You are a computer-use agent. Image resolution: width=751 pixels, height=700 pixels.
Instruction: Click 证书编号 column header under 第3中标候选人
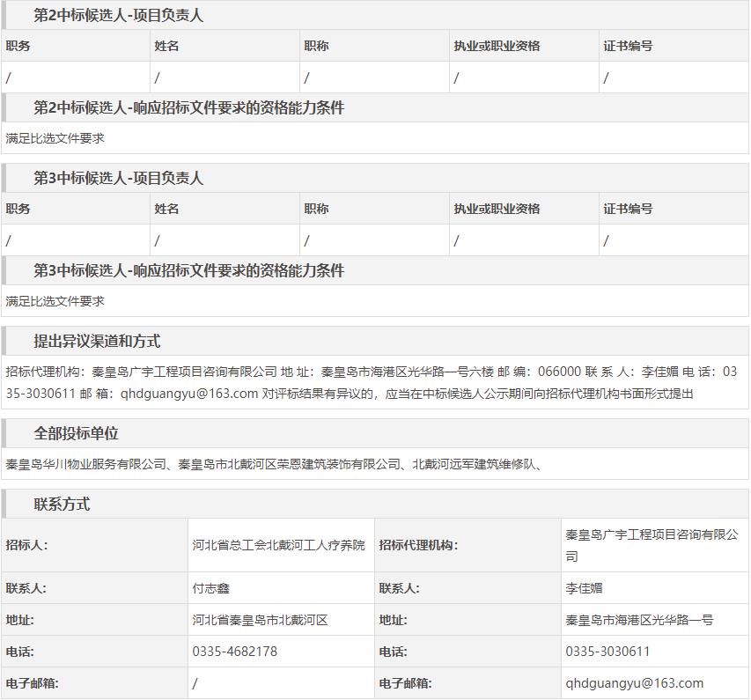(628, 209)
